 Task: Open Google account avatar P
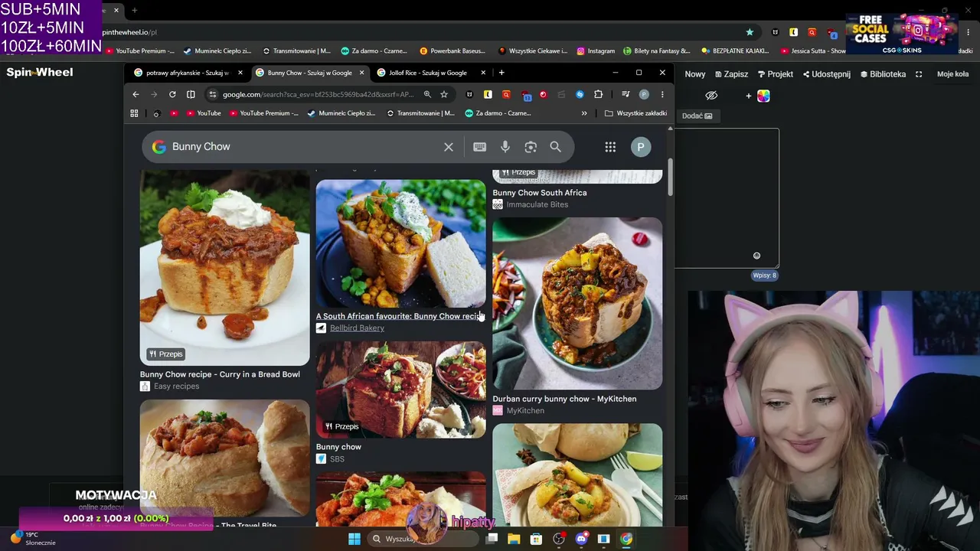641,147
